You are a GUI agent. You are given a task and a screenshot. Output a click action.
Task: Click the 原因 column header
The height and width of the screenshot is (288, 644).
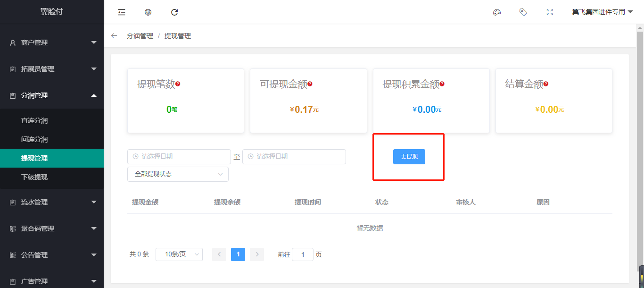tap(543, 202)
